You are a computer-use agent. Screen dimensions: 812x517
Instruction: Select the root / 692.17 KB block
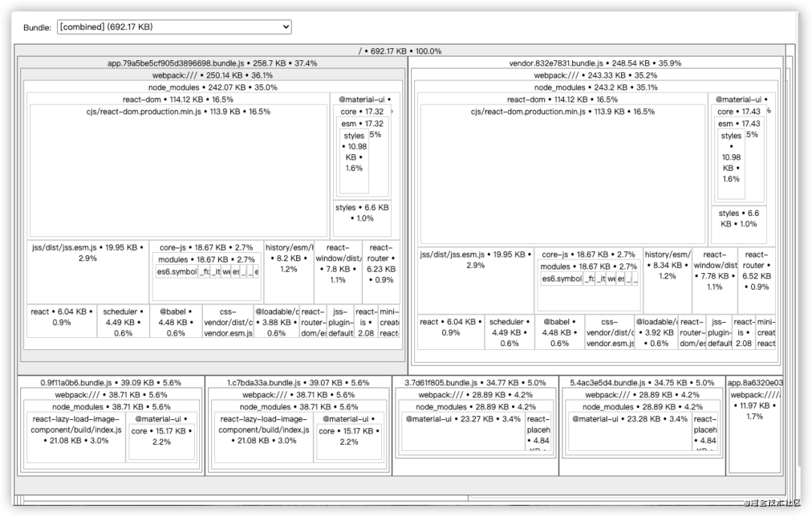point(400,51)
